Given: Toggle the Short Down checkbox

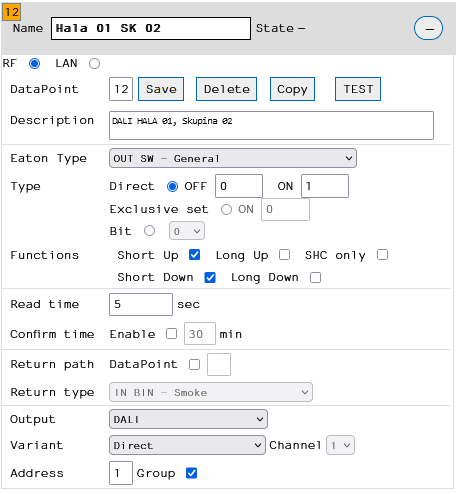Looking at the screenshot, I should (x=210, y=277).
